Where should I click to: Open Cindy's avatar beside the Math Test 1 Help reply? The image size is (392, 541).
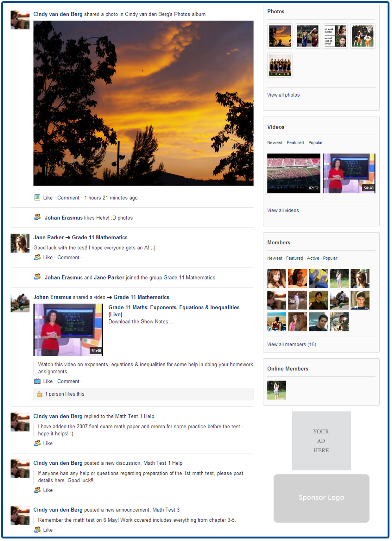pyautogui.click(x=20, y=422)
